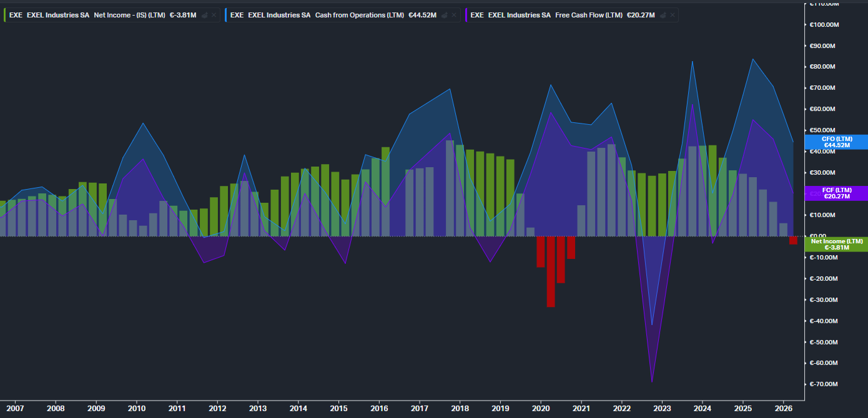Image resolution: width=868 pixels, height=418 pixels.
Task: Click the €100.00M value on the price axis
Action: point(823,24)
